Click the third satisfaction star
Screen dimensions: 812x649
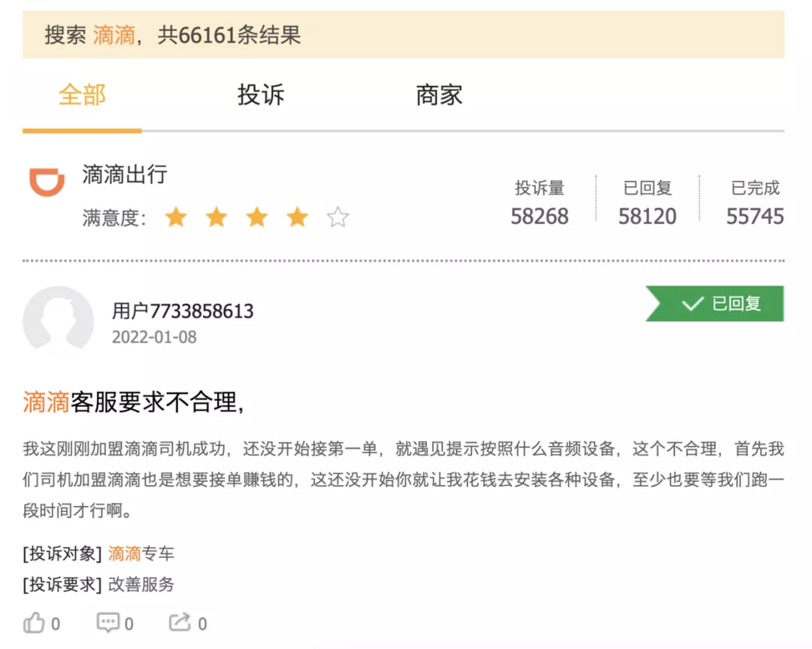click(x=257, y=218)
